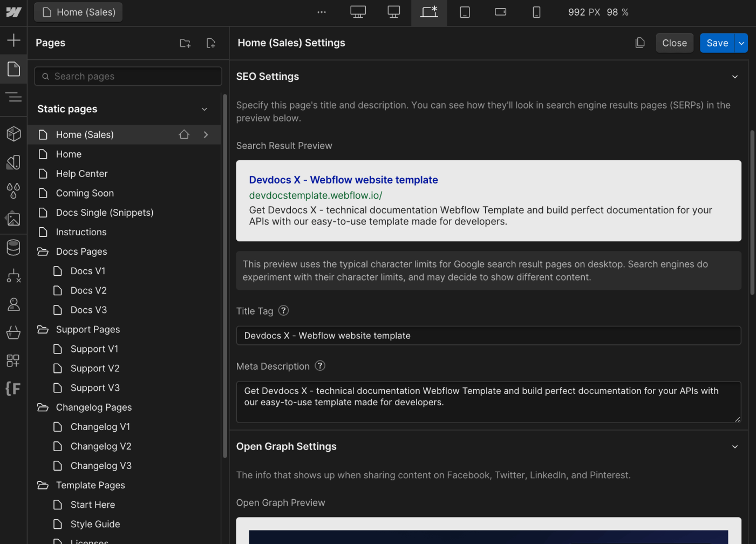Create a new page
Screen dimensions: 756x544
[211, 43]
